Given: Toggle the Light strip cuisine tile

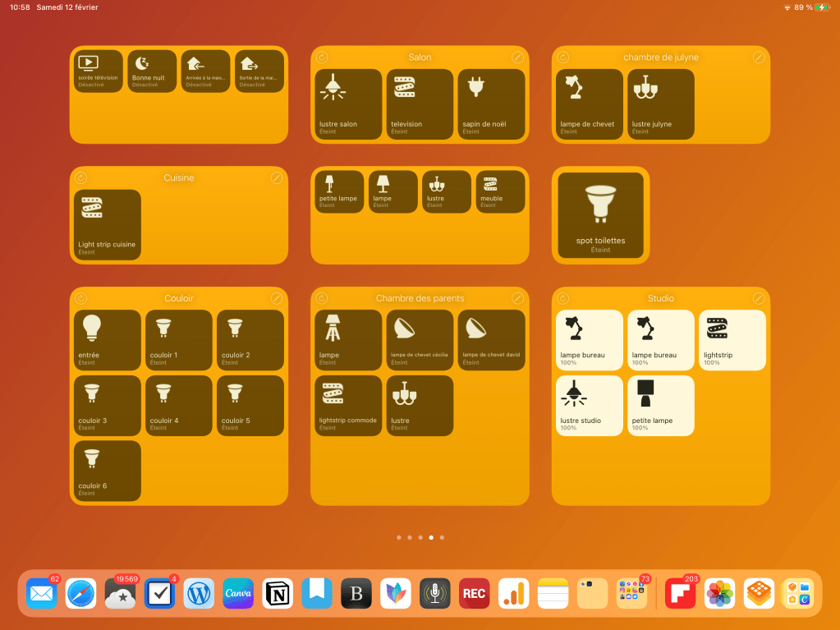Looking at the screenshot, I should [107, 225].
